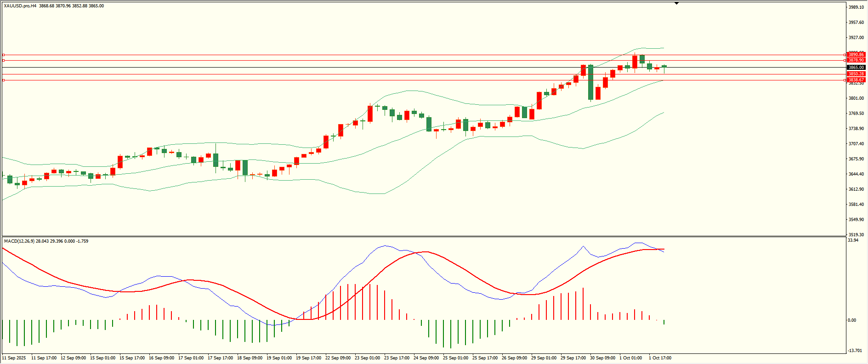868x364 pixels.
Task: Select the 3890.86 price level label
Action: 856,55
